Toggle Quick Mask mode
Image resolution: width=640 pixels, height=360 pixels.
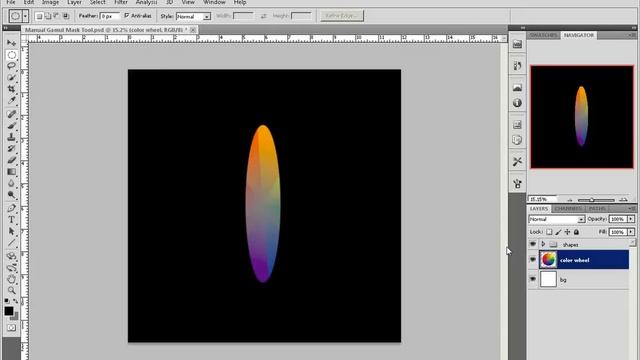click(x=11, y=328)
